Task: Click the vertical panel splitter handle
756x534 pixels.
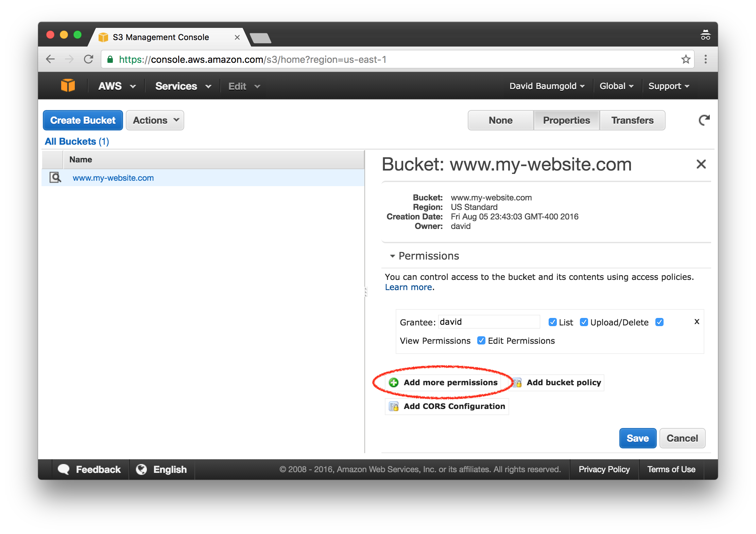Action: tap(366, 292)
